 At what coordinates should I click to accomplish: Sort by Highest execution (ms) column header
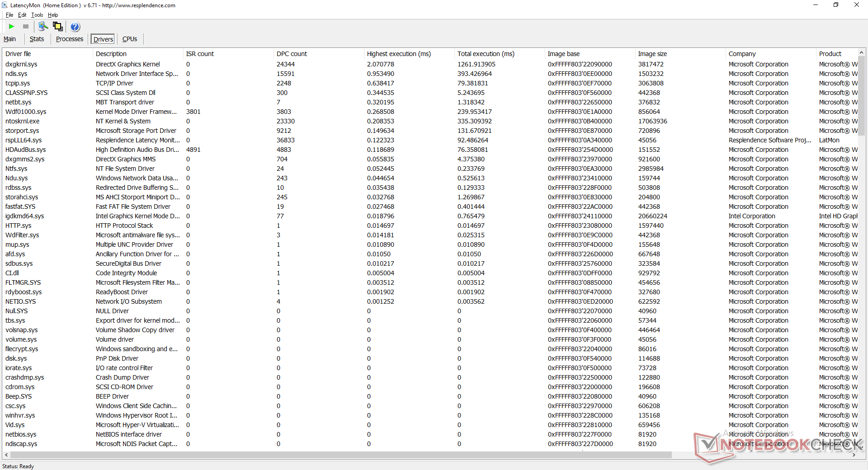click(409, 54)
